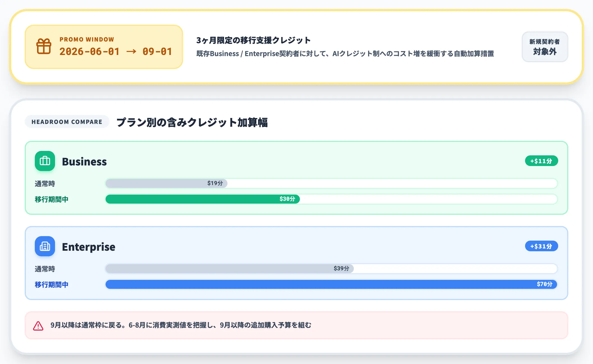Screen dimensions: 593x364
Task: Click the end date 09-01
Action: pyautogui.click(x=157, y=52)
